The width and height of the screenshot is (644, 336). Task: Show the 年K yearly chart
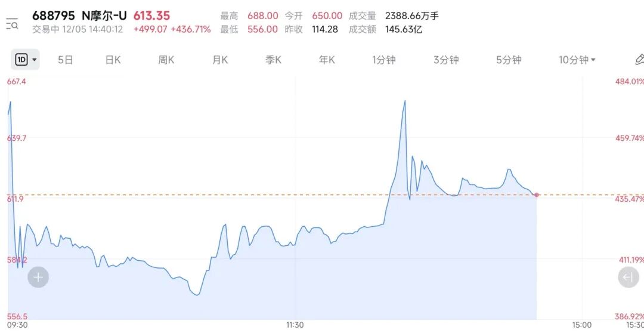[x=327, y=60]
